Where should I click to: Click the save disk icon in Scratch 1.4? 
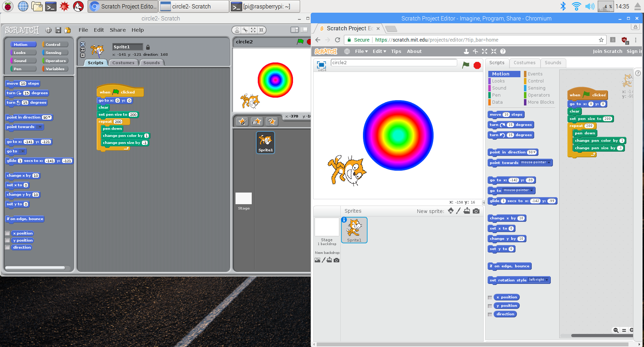(x=58, y=30)
